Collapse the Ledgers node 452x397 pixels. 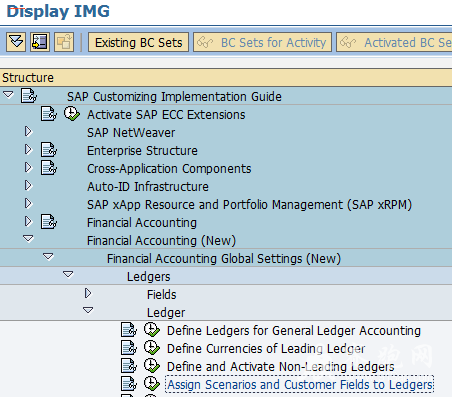(x=68, y=275)
